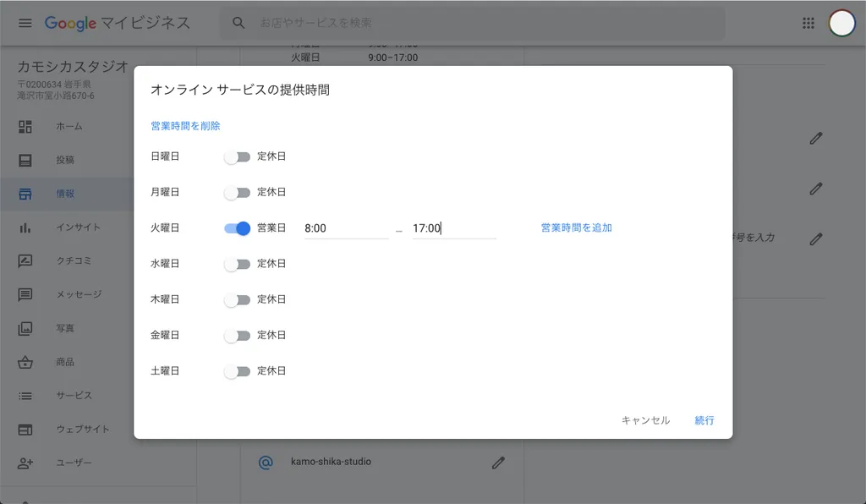
Task: Select ユーザー in the sidebar
Action: pos(74,463)
